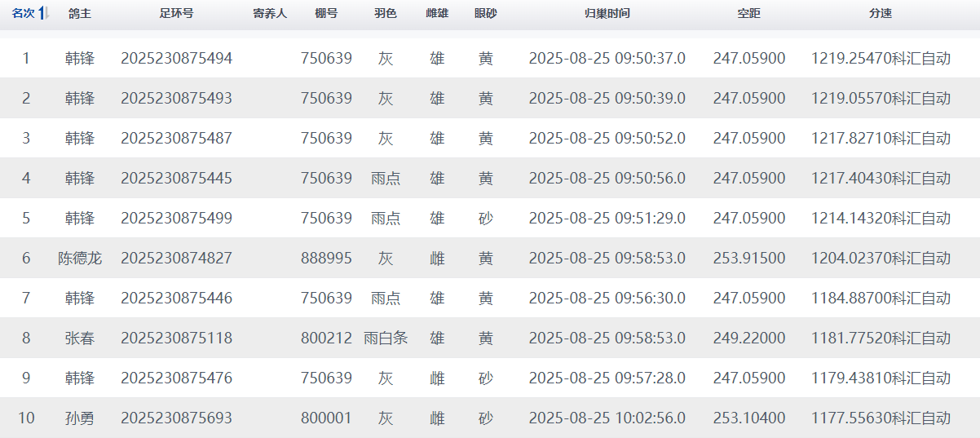
Task: Select ring number 2025230875494
Action: pos(176,59)
